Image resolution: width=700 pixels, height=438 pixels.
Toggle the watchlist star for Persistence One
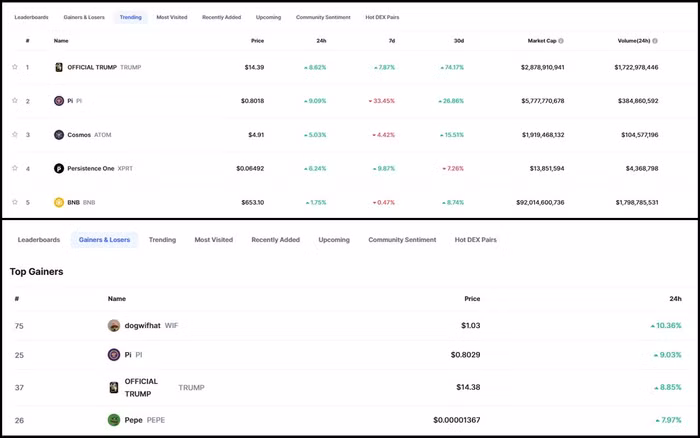(15, 168)
